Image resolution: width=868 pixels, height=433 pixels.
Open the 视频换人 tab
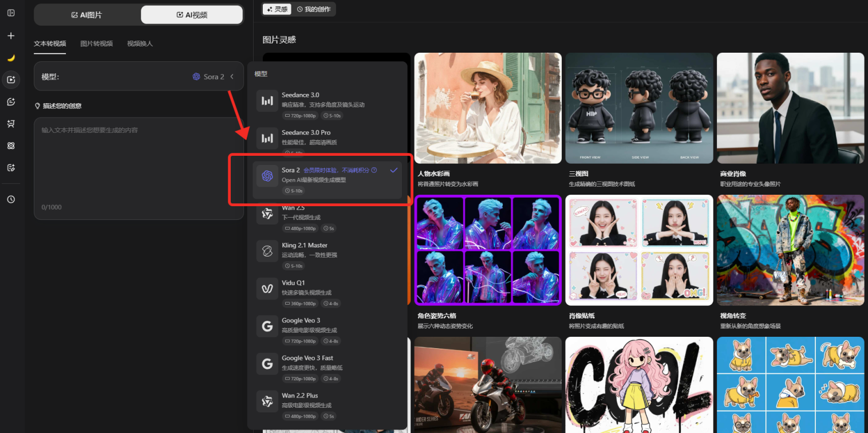pos(140,44)
